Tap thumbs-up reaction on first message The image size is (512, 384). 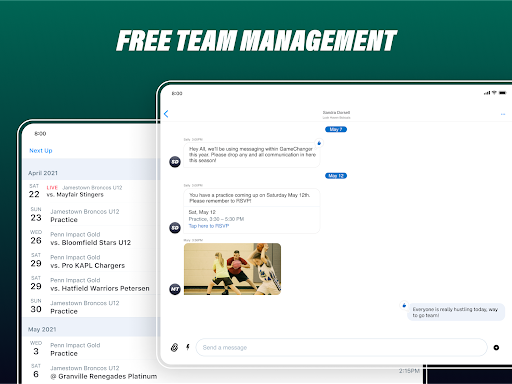pyautogui.click(x=319, y=143)
